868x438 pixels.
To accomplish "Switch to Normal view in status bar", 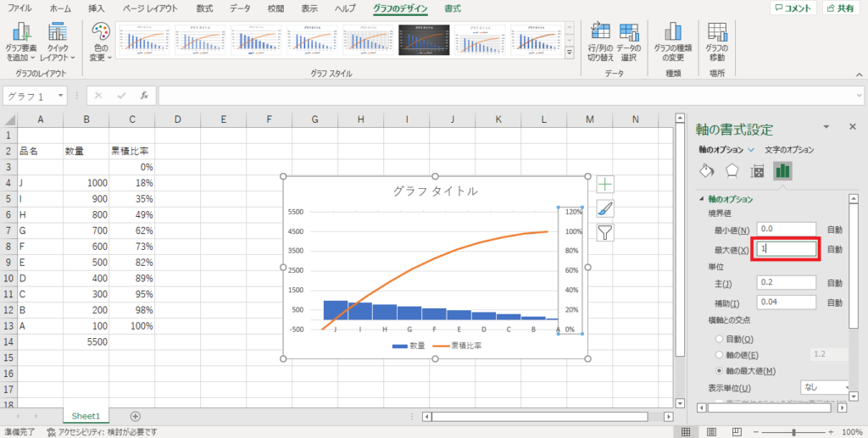I will tap(686, 432).
